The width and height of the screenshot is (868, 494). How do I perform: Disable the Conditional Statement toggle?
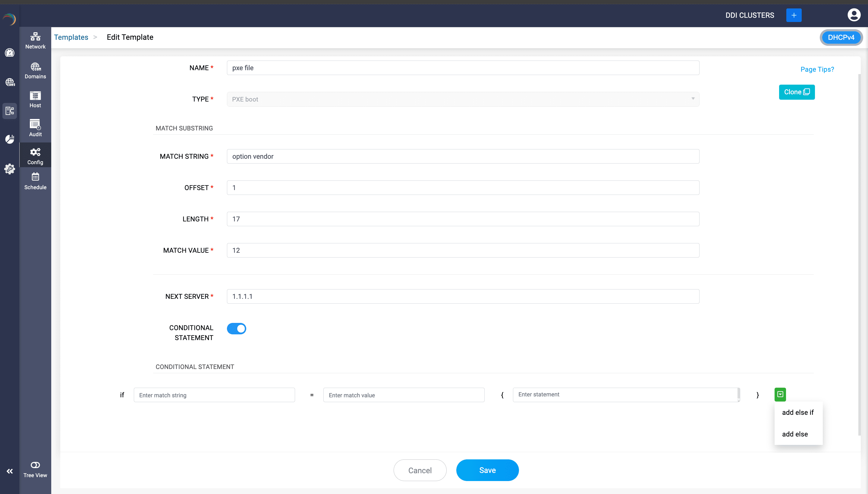237,328
